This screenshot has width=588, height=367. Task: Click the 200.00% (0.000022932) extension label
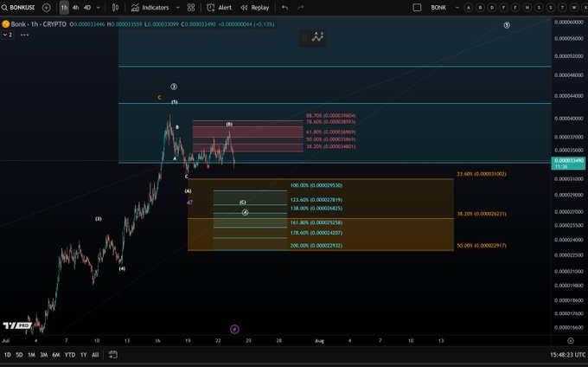[x=316, y=246]
